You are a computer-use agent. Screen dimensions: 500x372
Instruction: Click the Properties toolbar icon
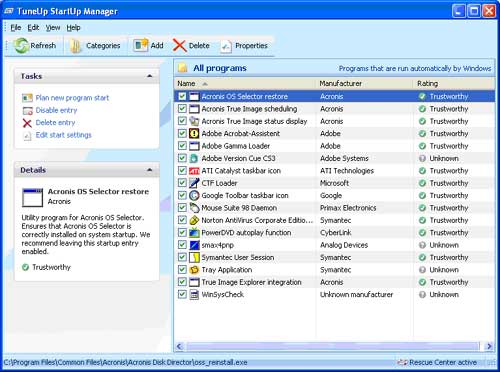(226, 46)
